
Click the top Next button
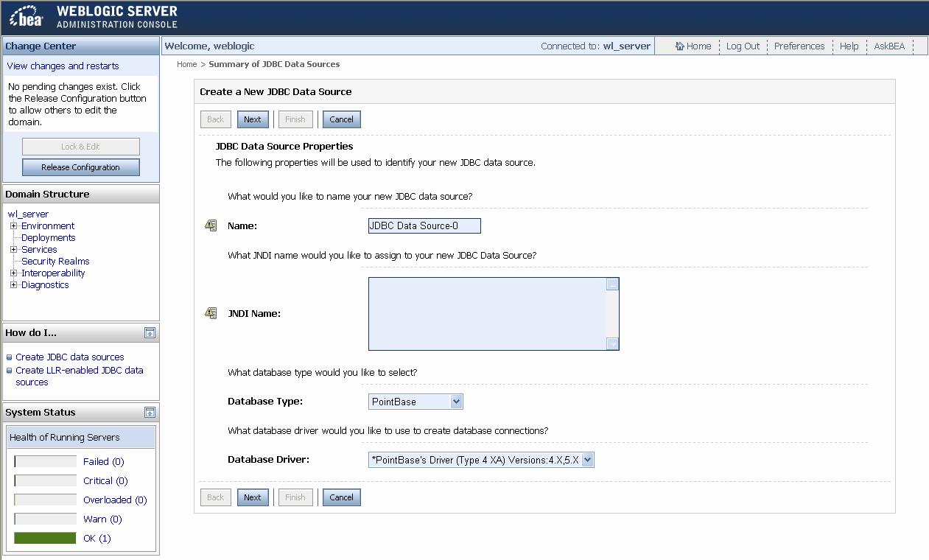point(253,119)
